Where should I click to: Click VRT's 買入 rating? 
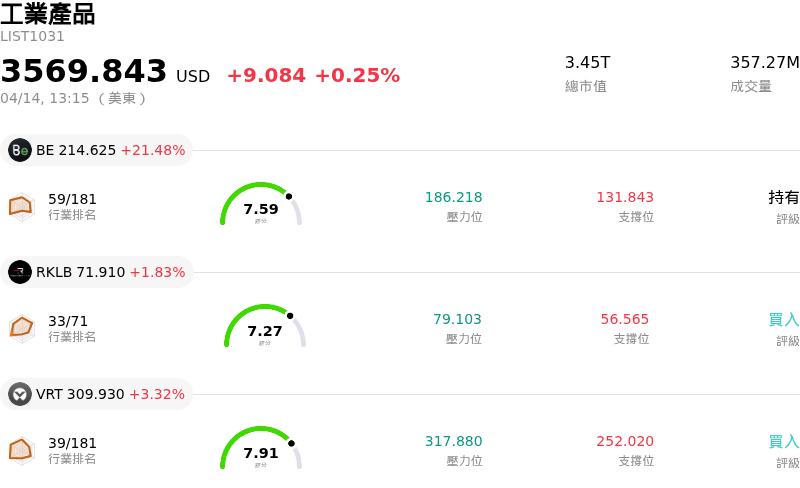pos(784,441)
